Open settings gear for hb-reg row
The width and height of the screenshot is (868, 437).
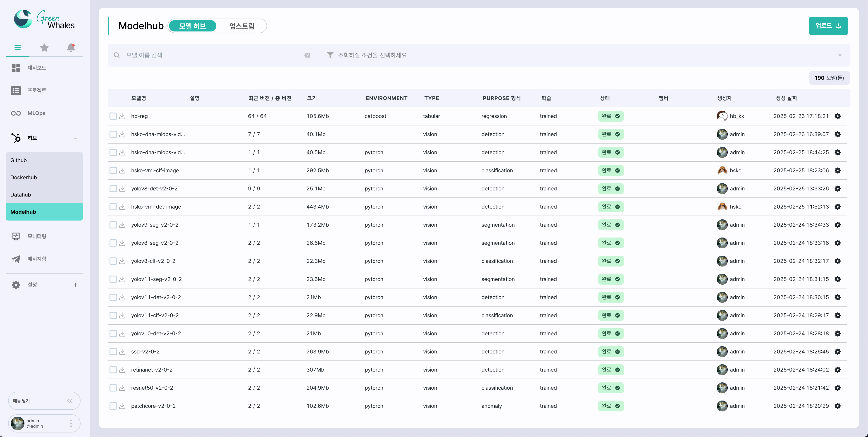point(838,116)
